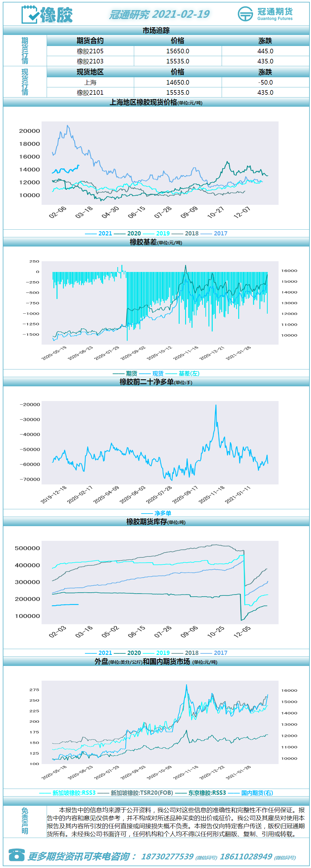This screenshot has width=311, height=868.
Task: Toggle the 新加坡橡胶:RSS3 legend entry
Action: pyautogui.click(x=68, y=793)
